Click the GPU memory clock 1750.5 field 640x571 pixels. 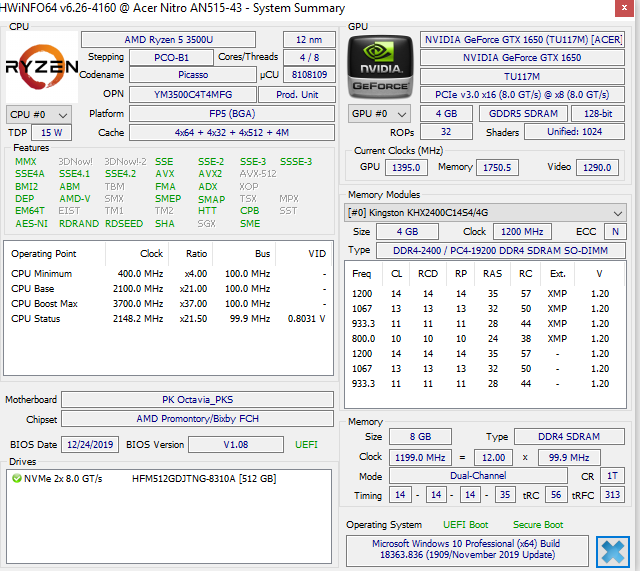coord(497,167)
